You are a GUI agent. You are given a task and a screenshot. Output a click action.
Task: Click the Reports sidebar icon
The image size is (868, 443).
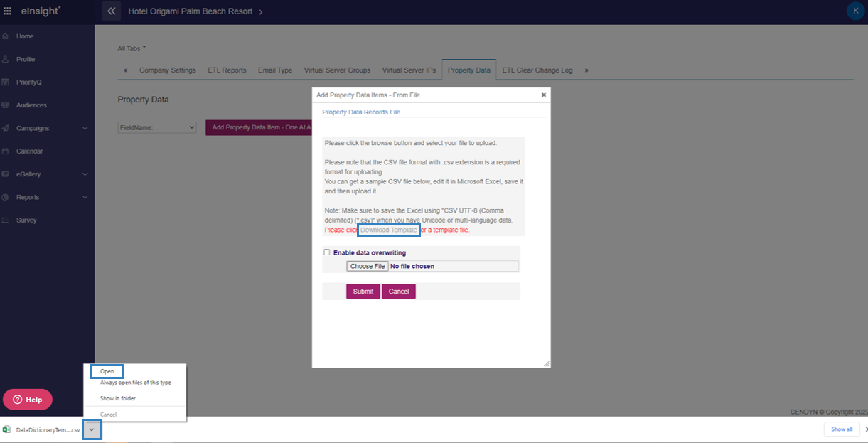(6, 197)
